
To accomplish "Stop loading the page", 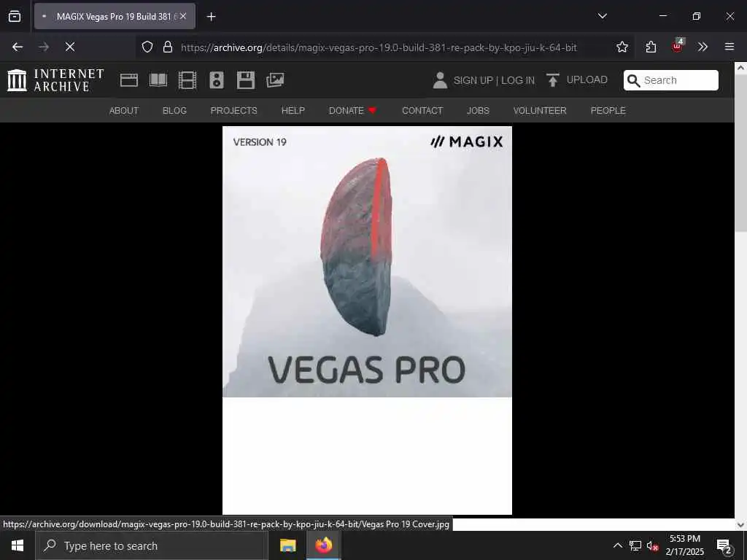I will click(69, 47).
